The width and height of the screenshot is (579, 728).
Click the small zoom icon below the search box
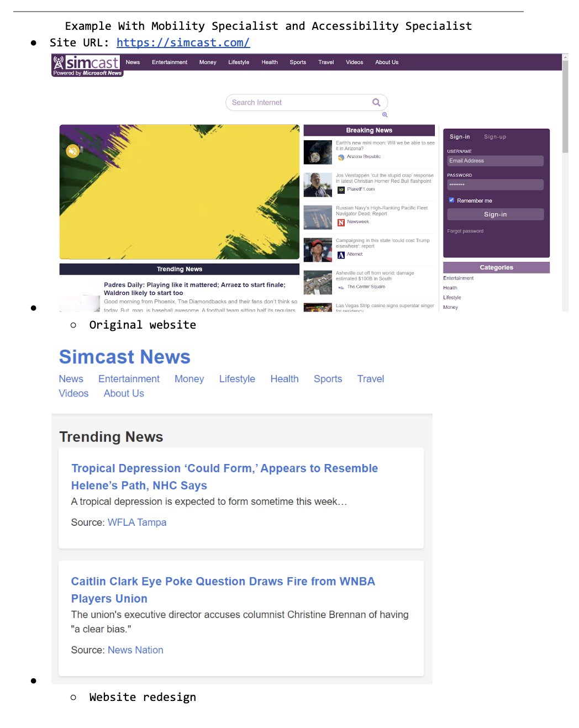385,115
